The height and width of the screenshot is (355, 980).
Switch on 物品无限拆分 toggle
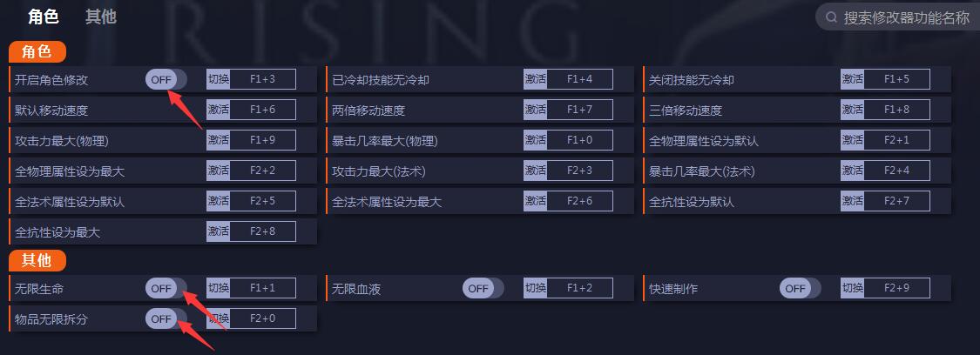point(166,319)
